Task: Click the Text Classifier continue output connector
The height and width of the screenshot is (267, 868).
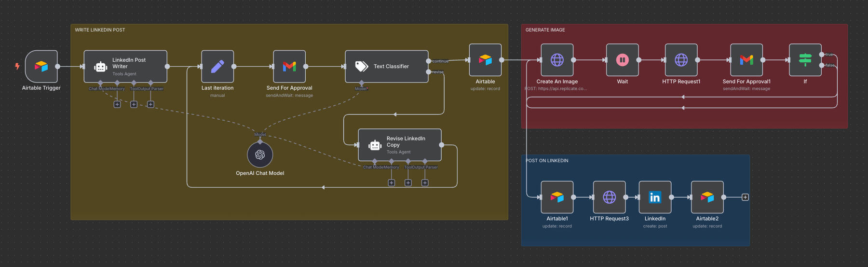Action: click(429, 61)
